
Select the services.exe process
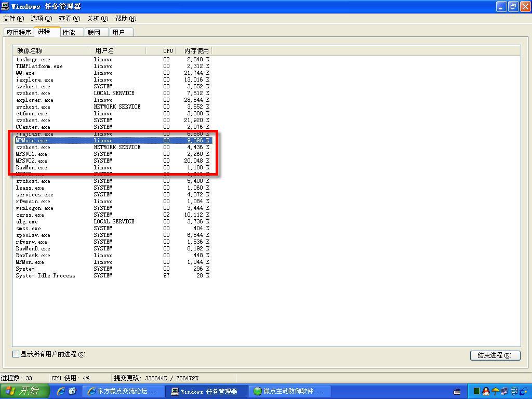[113, 194]
